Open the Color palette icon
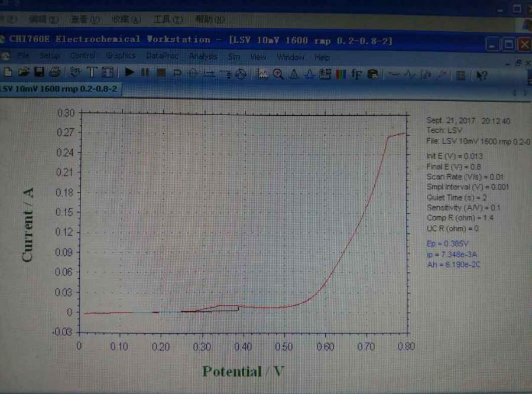This screenshot has width=532, height=394. coord(340,74)
